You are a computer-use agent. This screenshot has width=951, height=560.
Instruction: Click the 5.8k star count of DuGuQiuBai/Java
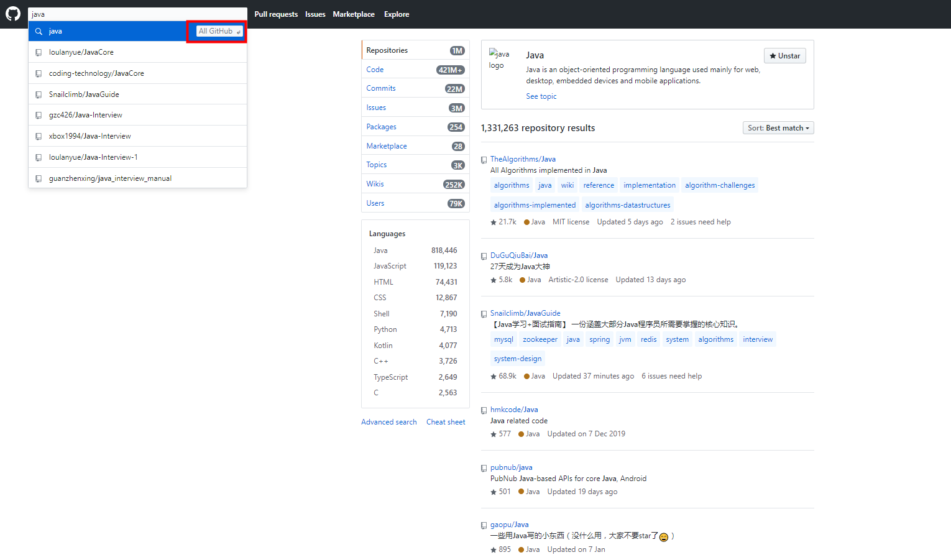click(x=502, y=280)
